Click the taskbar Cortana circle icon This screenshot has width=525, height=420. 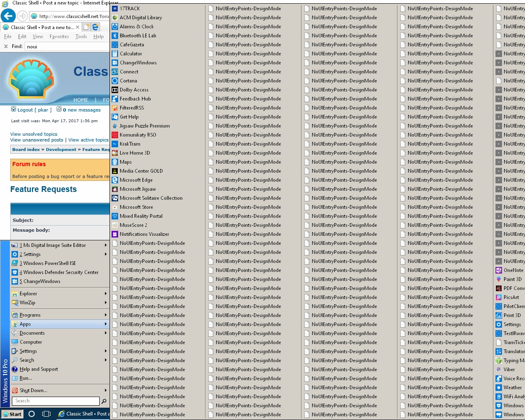pos(32,414)
